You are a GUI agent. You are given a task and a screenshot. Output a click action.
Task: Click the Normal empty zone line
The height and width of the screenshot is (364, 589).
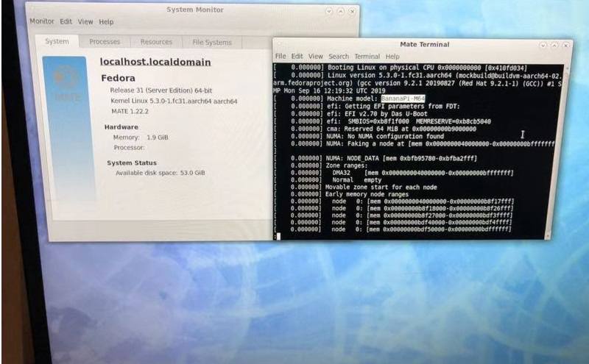tap(328, 180)
